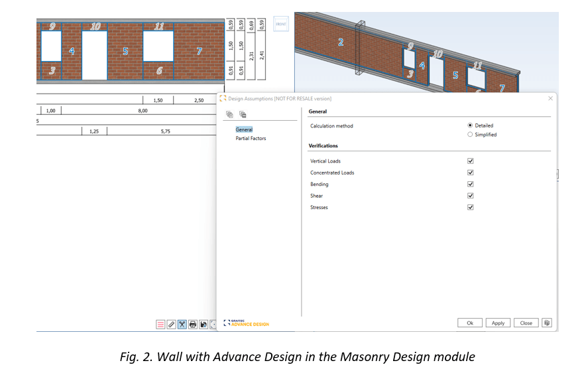Open the Partial Factors section
588x377 pixels.
click(x=251, y=139)
